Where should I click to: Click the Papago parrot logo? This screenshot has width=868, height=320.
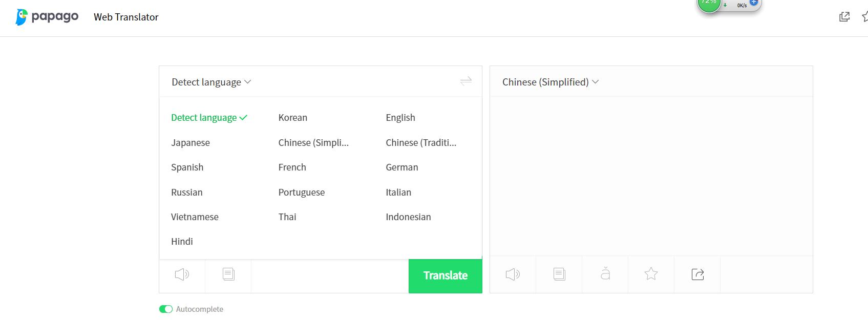tap(22, 17)
